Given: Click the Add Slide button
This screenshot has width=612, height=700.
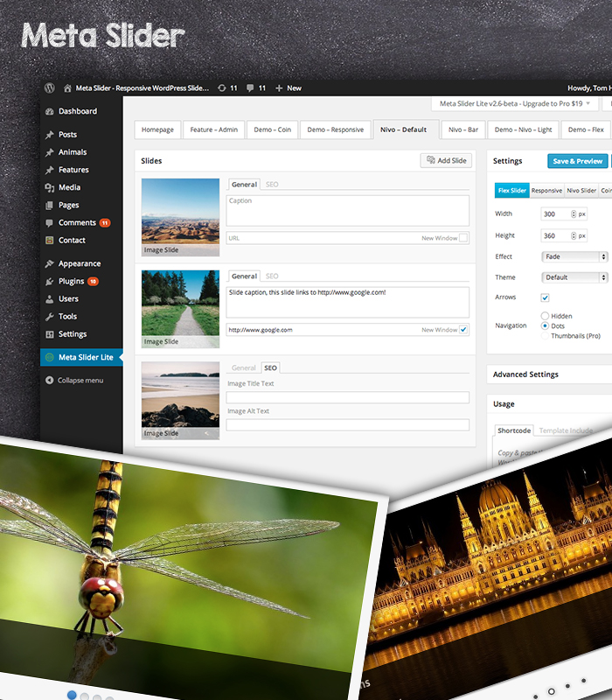Looking at the screenshot, I should pos(446,160).
